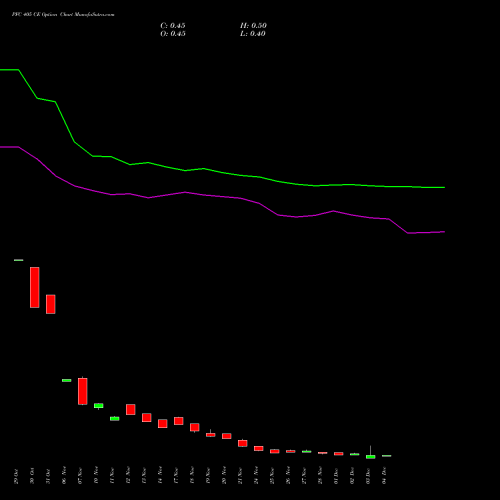Screen dimensions: 500x500
Task: Select the red candle above 13 Nov
Action: (147, 418)
